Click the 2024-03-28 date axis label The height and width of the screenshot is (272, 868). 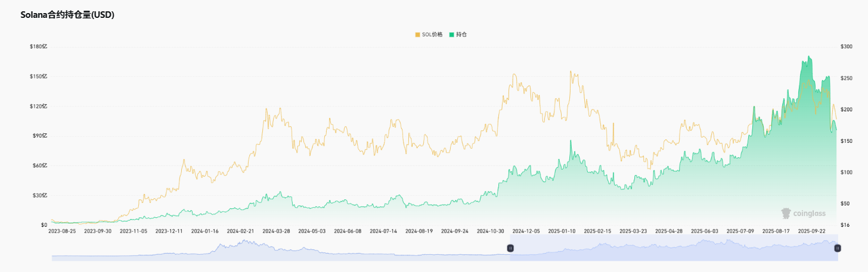(x=276, y=230)
